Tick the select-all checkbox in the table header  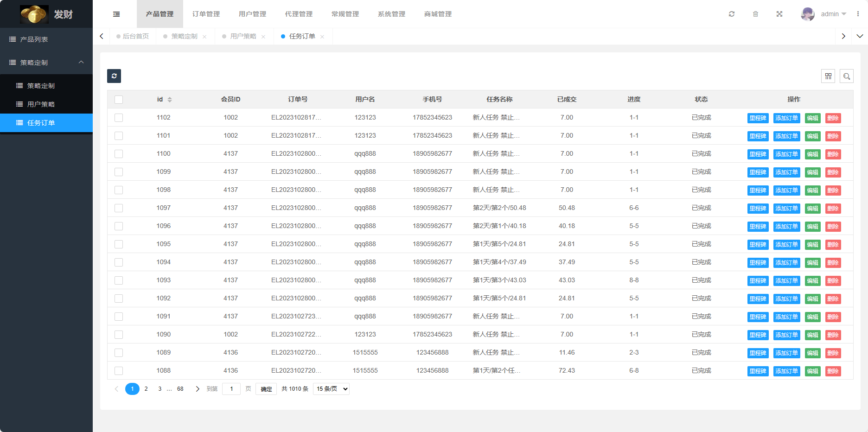click(119, 100)
